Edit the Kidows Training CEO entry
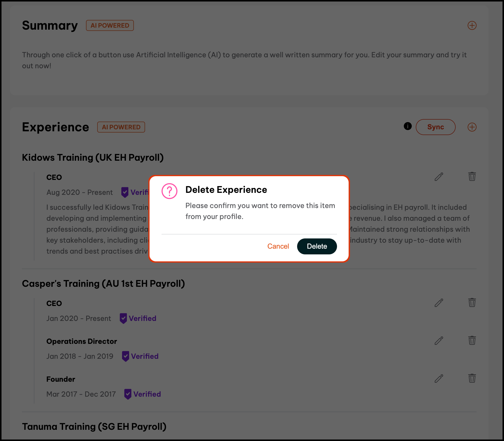This screenshot has height=441, width=504. pyautogui.click(x=439, y=177)
